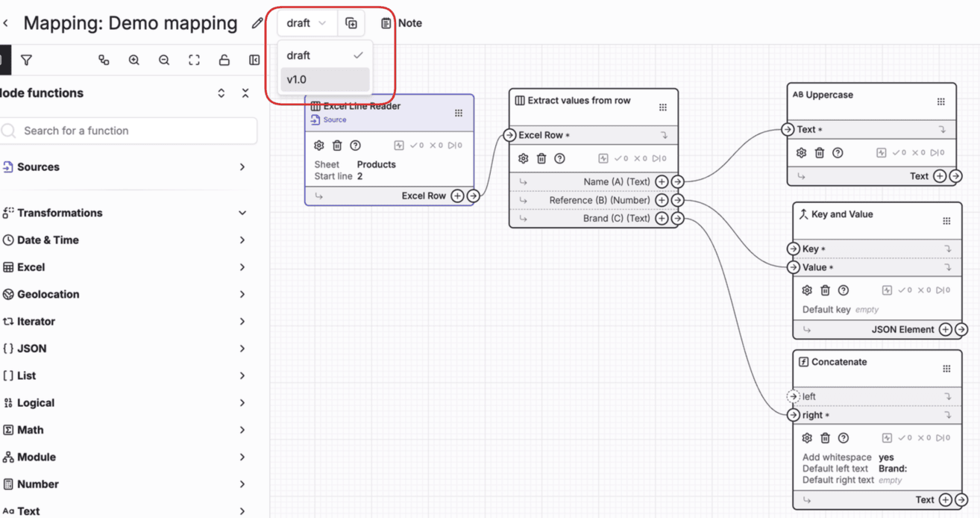980x518 pixels.
Task: Delete the Uppercase node
Action: (819, 152)
